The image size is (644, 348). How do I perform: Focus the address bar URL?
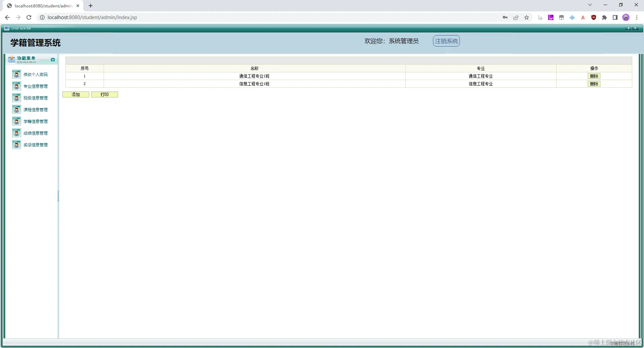92,17
